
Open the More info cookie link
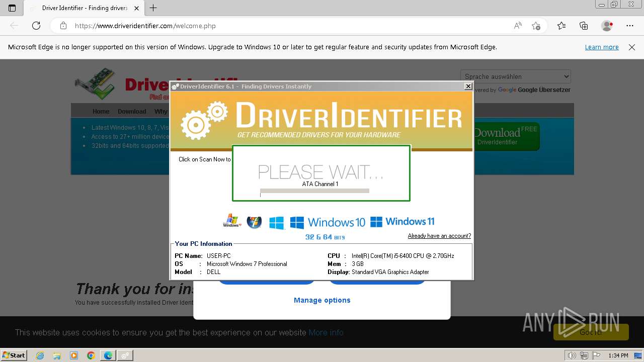[x=326, y=332]
